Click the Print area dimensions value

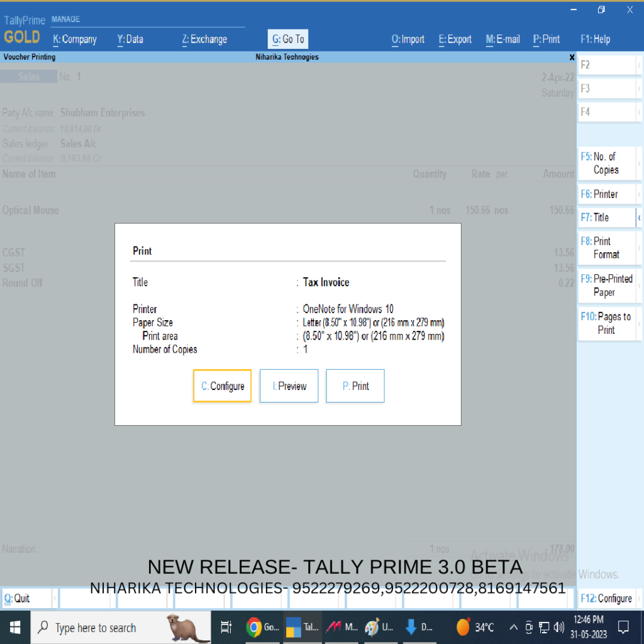pyautogui.click(x=374, y=336)
